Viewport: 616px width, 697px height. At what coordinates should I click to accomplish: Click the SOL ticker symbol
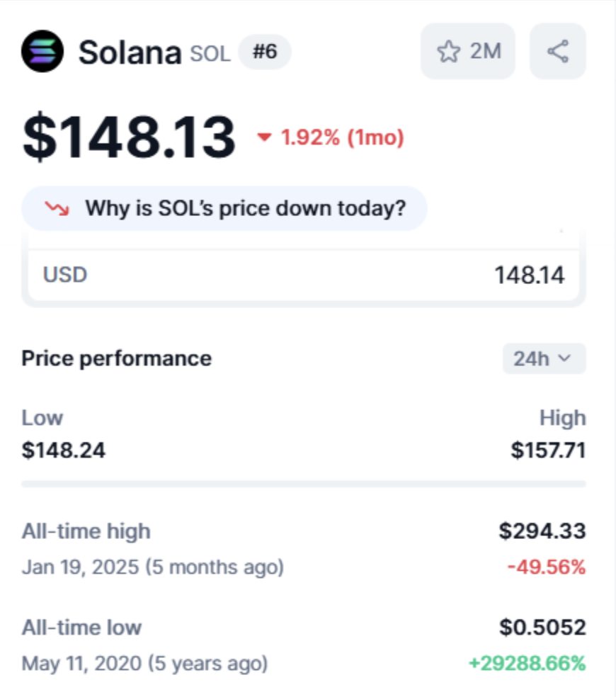click(210, 54)
